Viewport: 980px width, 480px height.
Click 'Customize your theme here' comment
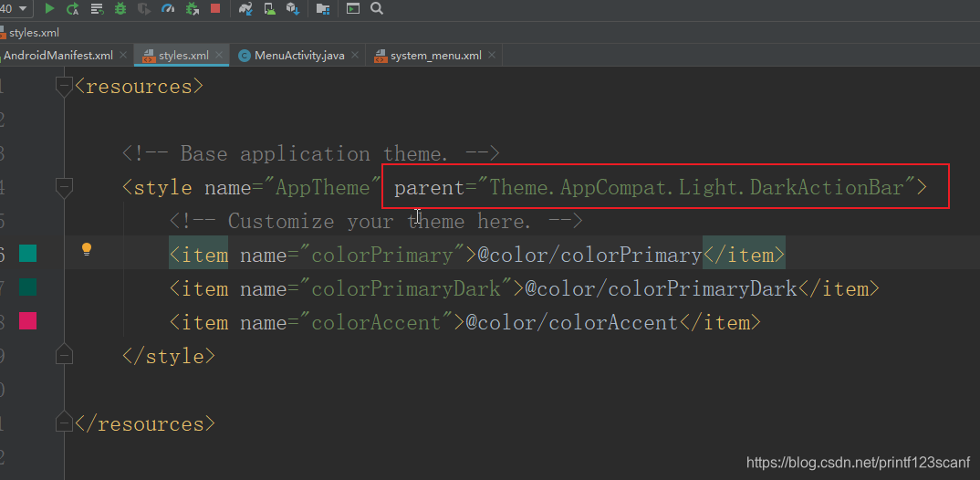click(376, 221)
